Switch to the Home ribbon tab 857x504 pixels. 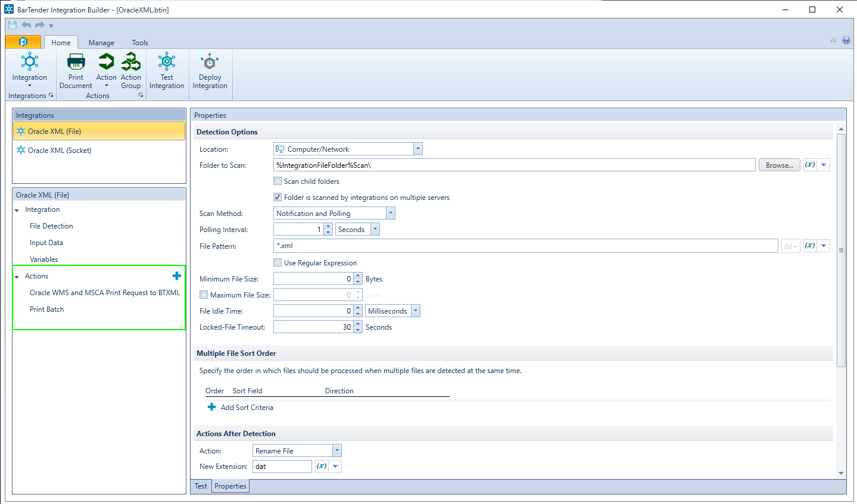[61, 42]
